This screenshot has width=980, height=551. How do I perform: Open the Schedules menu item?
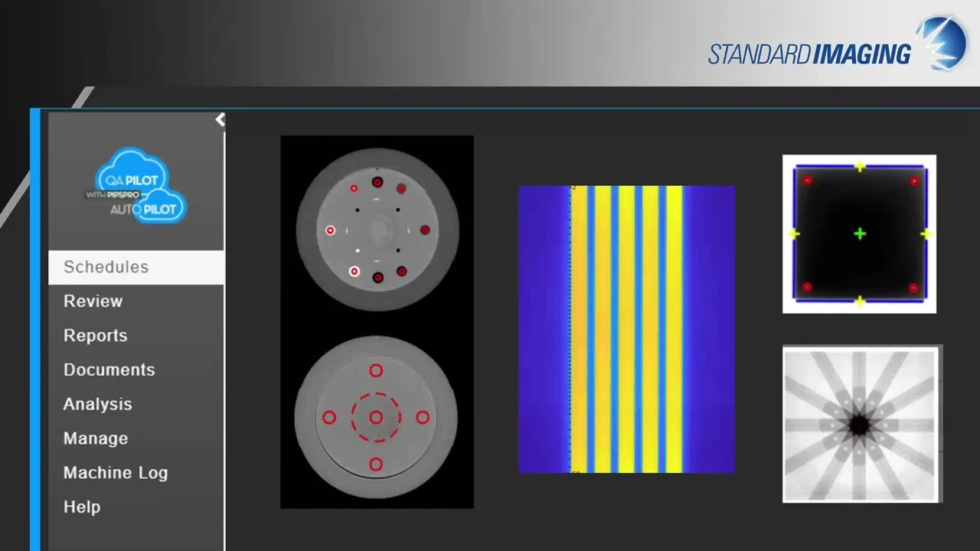click(136, 267)
